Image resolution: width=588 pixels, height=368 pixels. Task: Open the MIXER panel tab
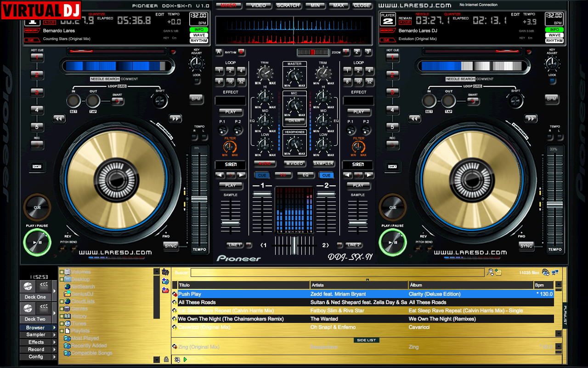click(x=229, y=6)
